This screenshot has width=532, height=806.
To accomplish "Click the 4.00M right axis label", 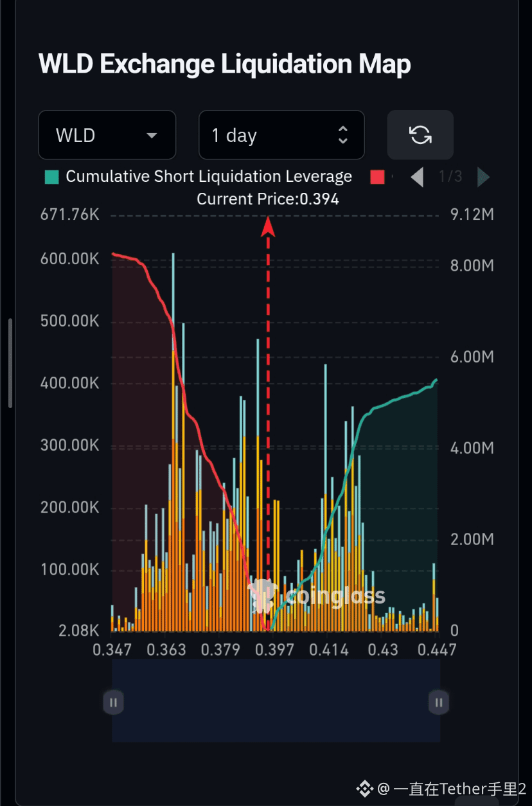I will [472, 447].
